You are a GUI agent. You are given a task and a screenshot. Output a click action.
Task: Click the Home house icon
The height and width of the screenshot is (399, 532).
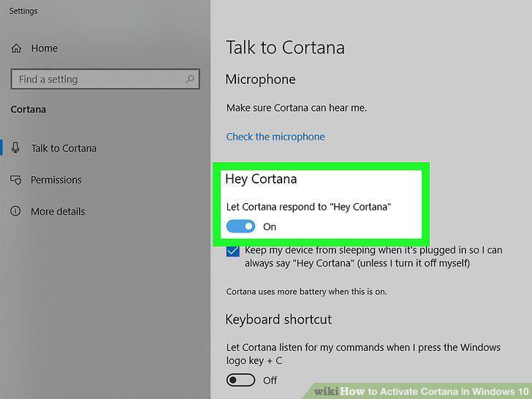[16, 48]
